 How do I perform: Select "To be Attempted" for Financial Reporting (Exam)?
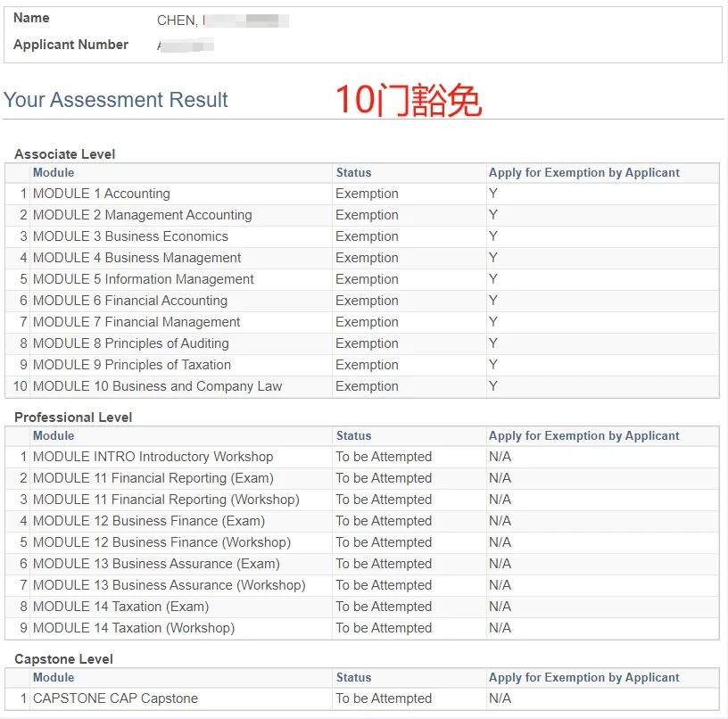click(384, 478)
